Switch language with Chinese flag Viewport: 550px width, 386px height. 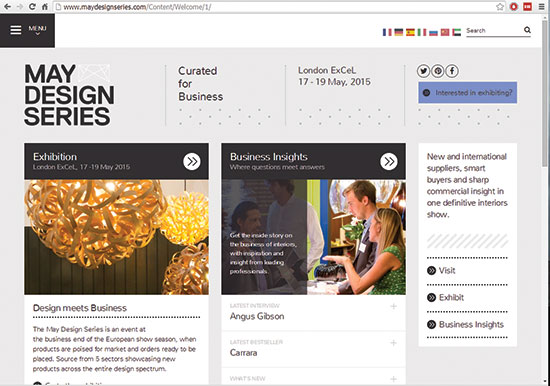coord(445,32)
